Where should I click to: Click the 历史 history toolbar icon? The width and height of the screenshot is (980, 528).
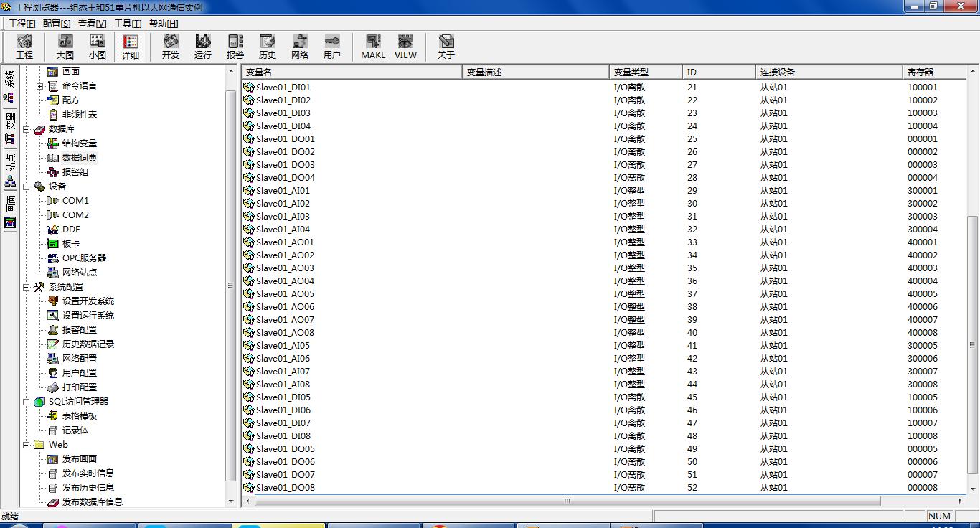267,47
